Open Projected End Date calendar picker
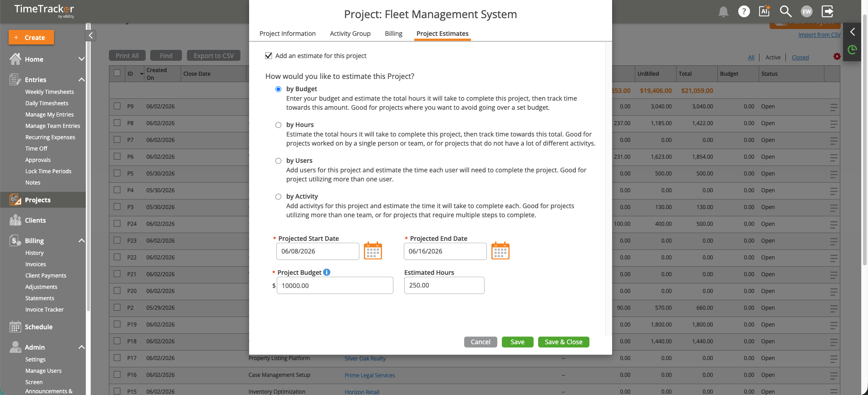Image resolution: width=868 pixels, height=395 pixels. click(x=500, y=251)
